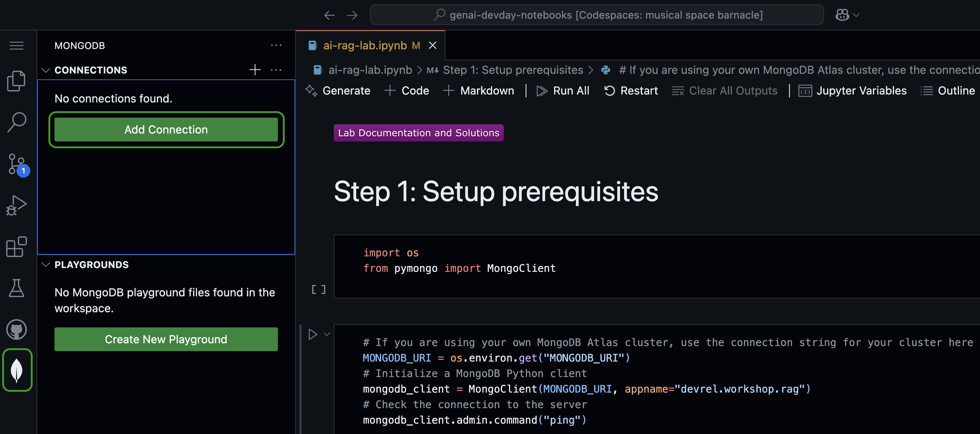
Task: Click Clear All Outputs
Action: (724, 91)
